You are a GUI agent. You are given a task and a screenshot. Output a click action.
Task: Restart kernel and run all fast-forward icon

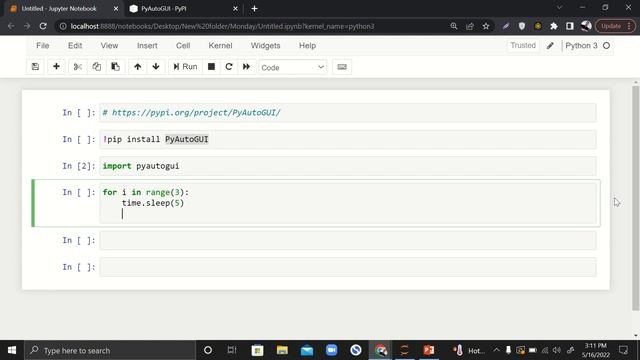click(x=246, y=67)
